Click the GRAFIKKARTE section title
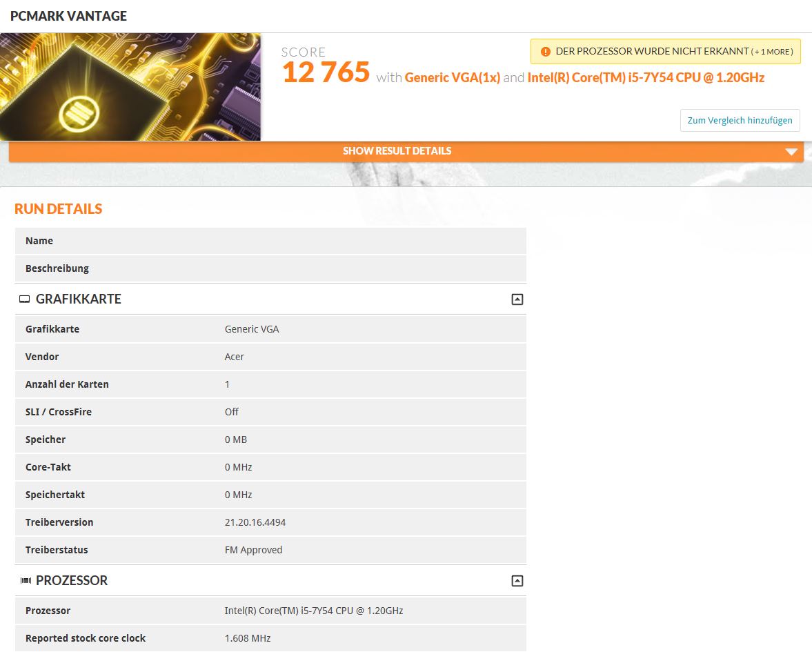812x652 pixels. pyautogui.click(x=78, y=299)
